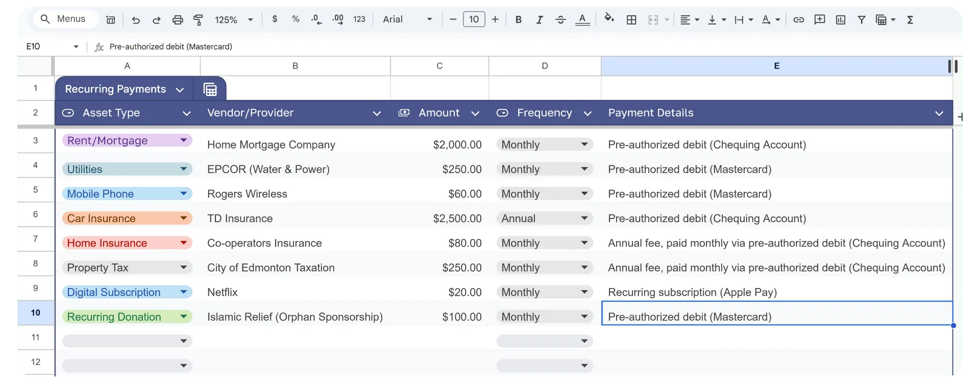Format as currency with dollar button
The height and width of the screenshot is (383, 980).
[275, 19]
